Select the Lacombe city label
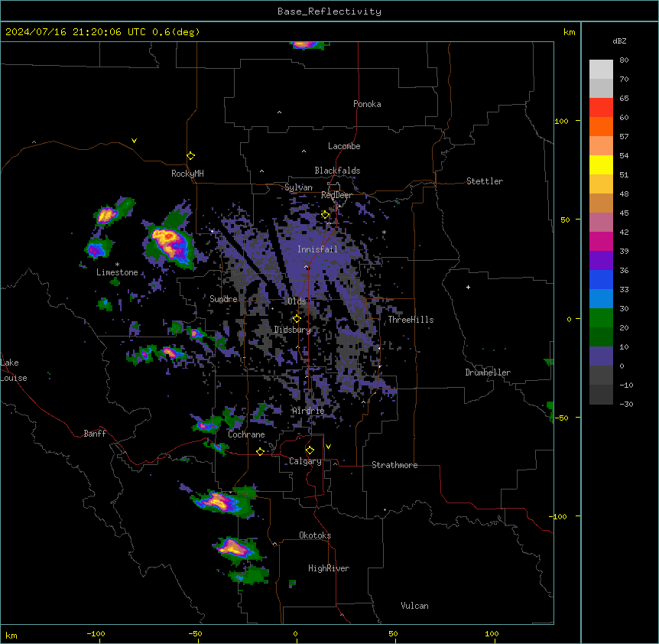The image size is (659, 644). tap(344, 146)
